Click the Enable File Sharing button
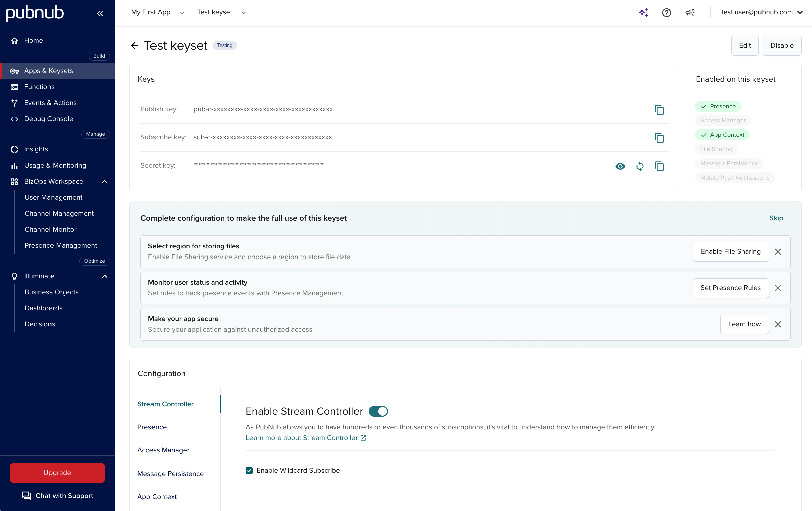The width and height of the screenshot is (812, 511). [x=730, y=251]
